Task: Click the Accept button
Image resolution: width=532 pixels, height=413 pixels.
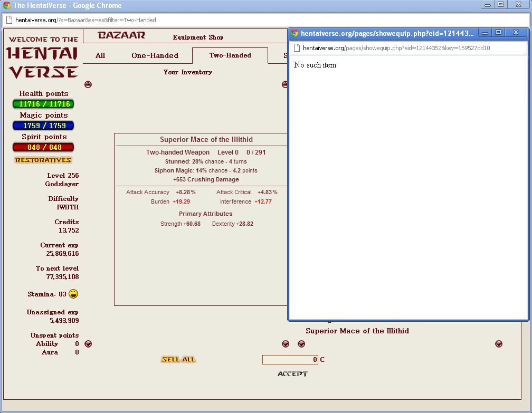Action: (x=292, y=374)
